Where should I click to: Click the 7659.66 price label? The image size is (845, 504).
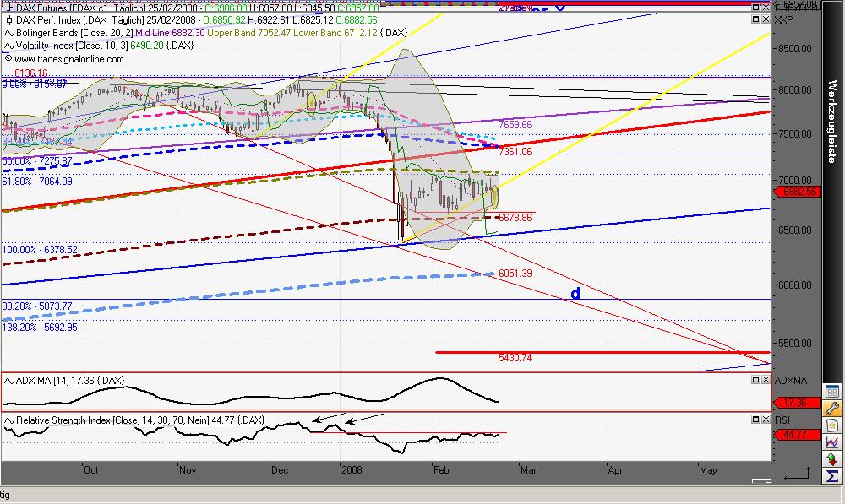tap(515, 124)
